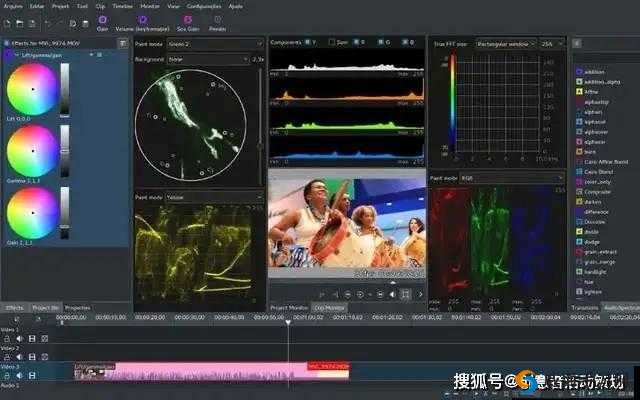Select the pink clip on Video 3
640x400 pixels.
click(x=211, y=372)
